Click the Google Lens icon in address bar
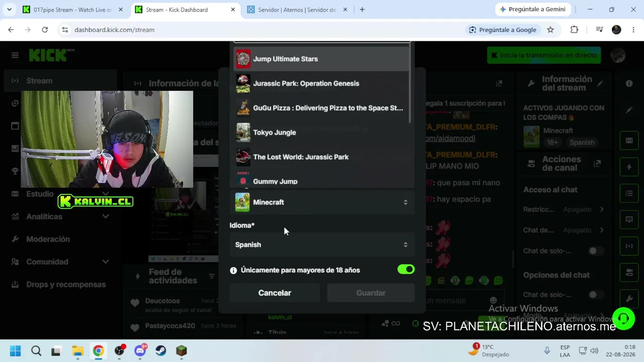This screenshot has width=644, height=362. pos(472,30)
